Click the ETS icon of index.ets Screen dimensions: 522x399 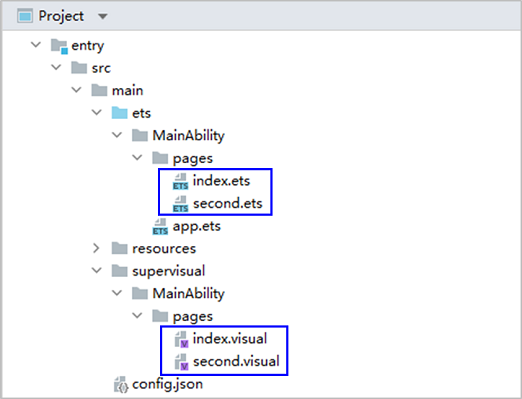point(180,181)
